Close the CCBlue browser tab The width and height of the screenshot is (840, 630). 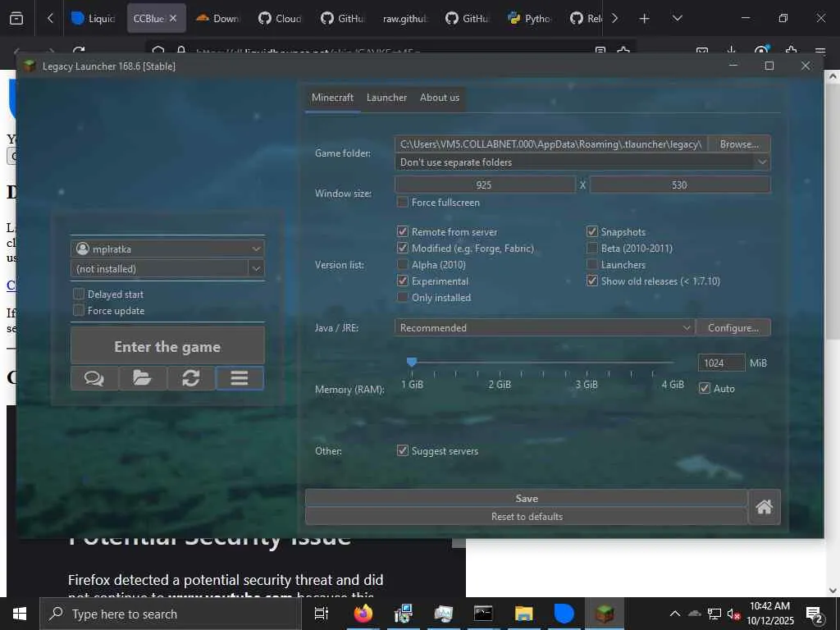(x=173, y=18)
